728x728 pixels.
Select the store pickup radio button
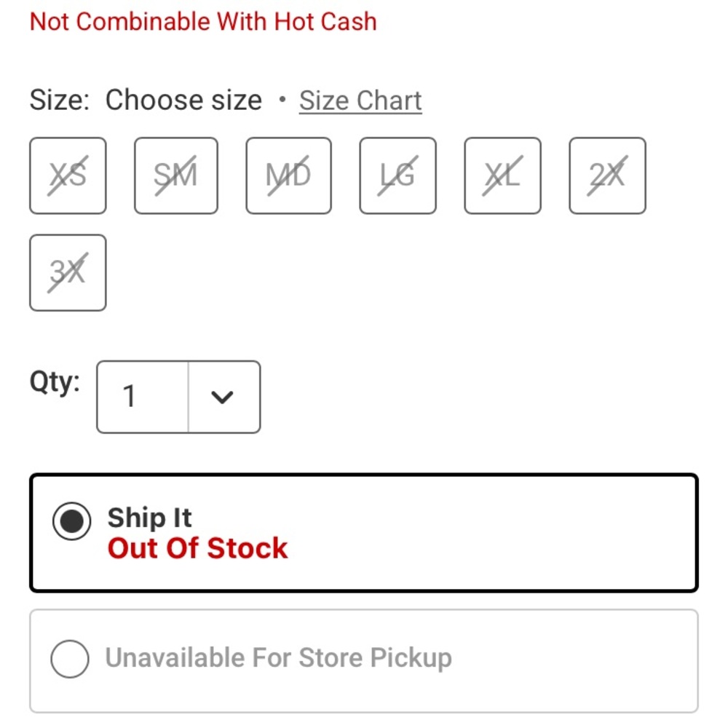(70, 659)
